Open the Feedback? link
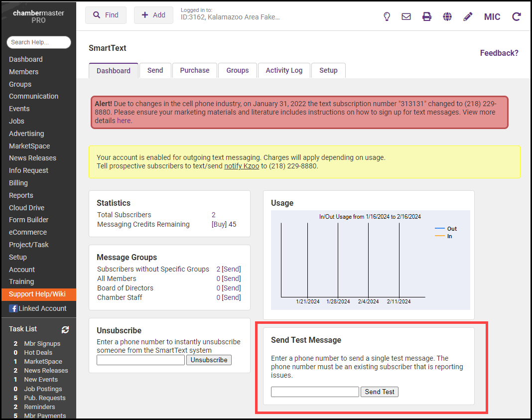The width and height of the screenshot is (532, 420). coord(499,53)
